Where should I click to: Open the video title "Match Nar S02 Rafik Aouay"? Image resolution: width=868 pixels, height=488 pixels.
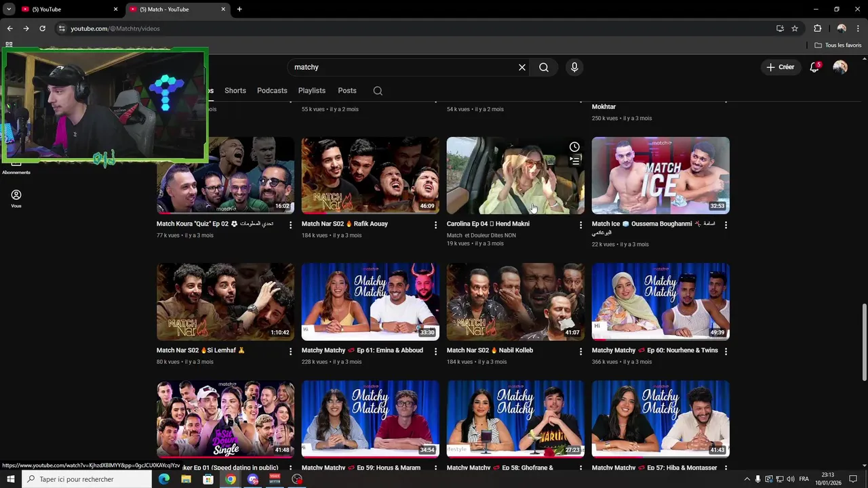click(x=344, y=224)
